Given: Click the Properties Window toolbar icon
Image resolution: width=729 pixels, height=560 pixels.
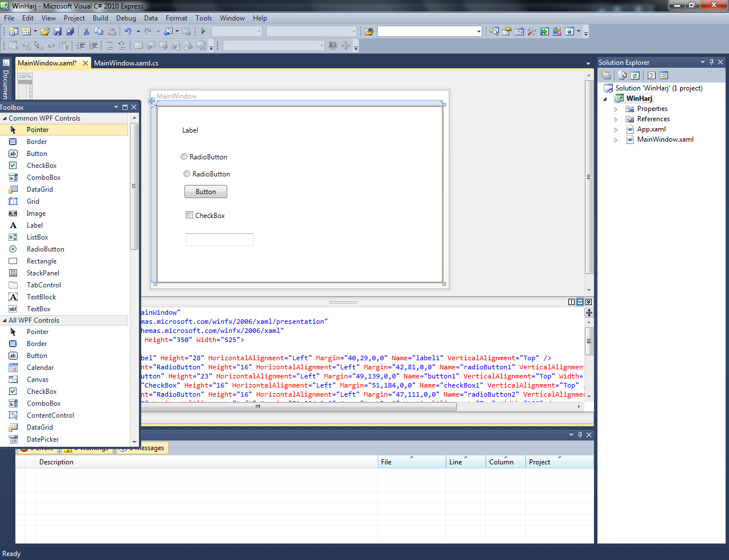Looking at the screenshot, I should click(506, 31).
